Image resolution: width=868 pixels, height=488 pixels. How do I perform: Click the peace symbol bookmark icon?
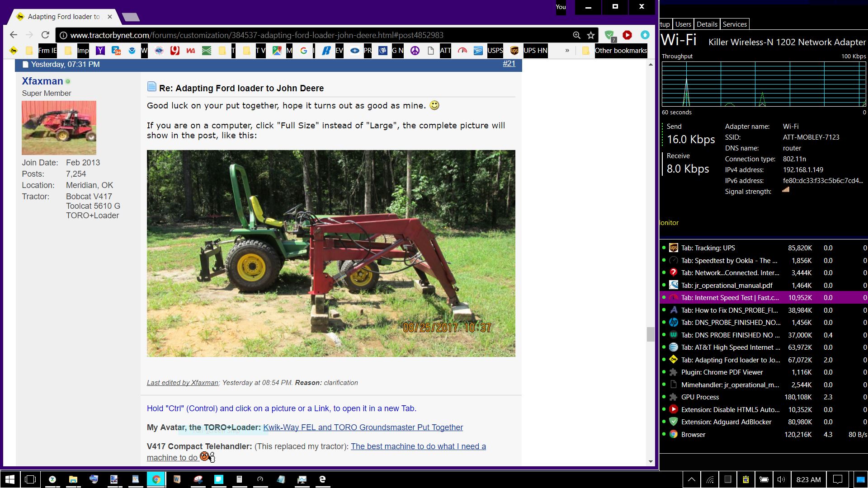pyautogui.click(x=415, y=51)
